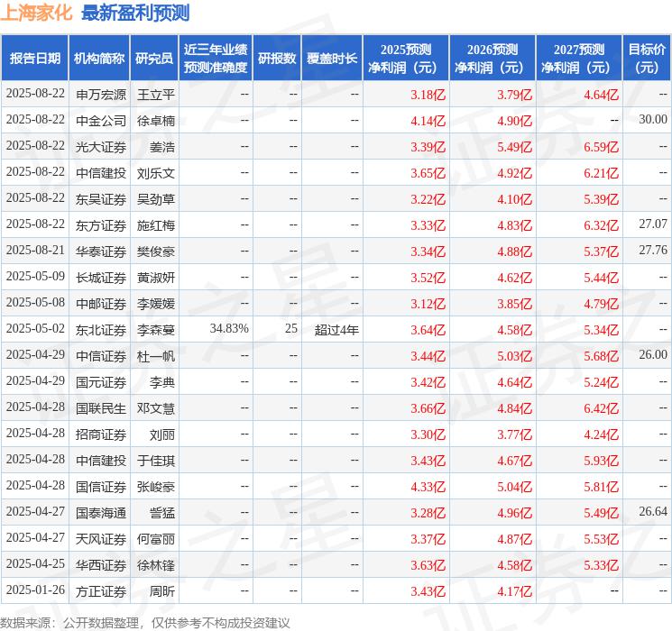The image size is (672, 631).
Task: Click researcher name 刘乐文
Action: coord(156,173)
